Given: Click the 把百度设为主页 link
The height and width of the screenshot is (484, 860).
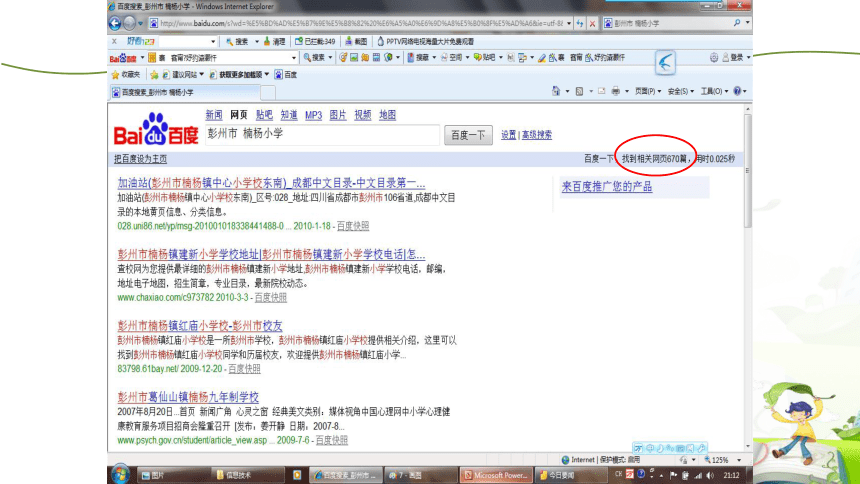Looking at the screenshot, I should point(140,159).
